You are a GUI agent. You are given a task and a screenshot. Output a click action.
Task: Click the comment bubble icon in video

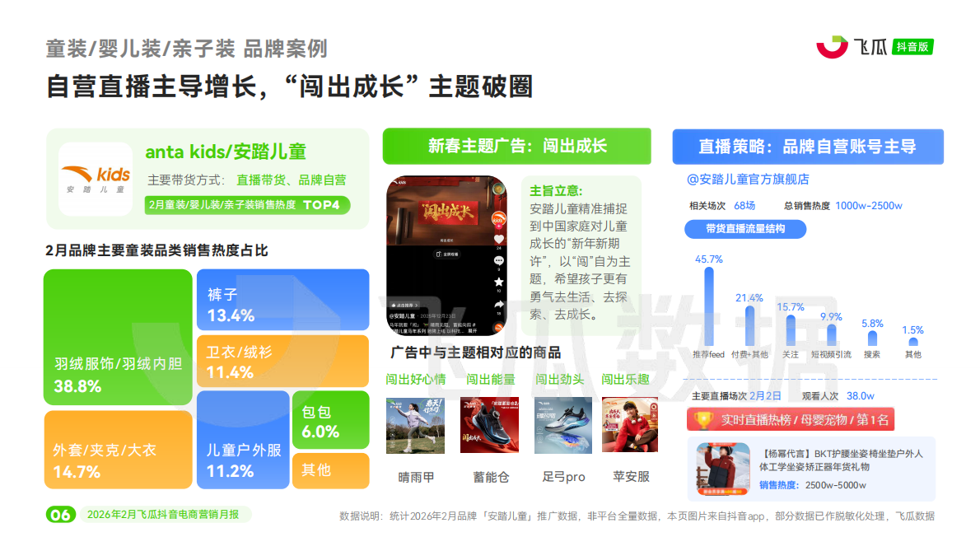(499, 260)
